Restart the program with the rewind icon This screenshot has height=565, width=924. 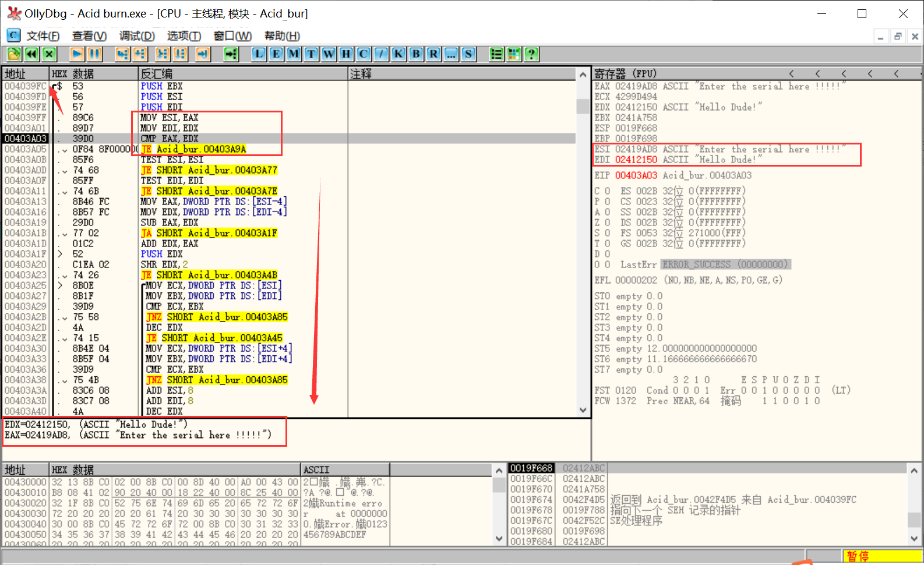31,54
